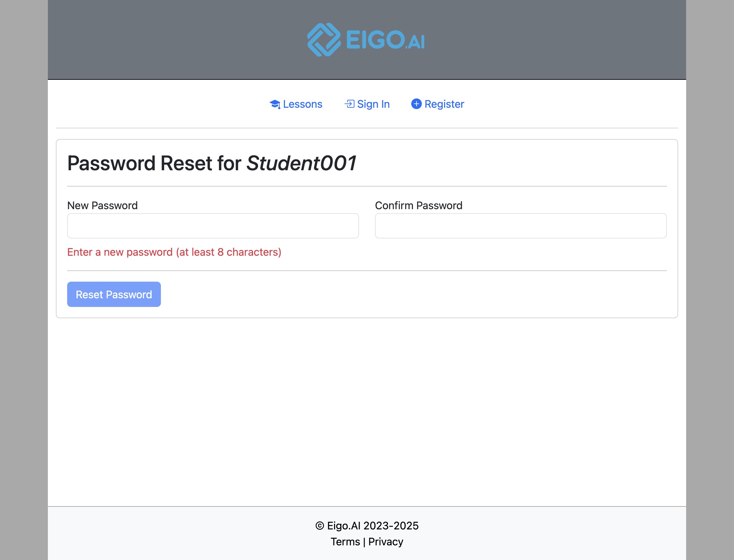Viewport: 734px width, 560px height.
Task: Open the Lessons page link
Action: 296,104
